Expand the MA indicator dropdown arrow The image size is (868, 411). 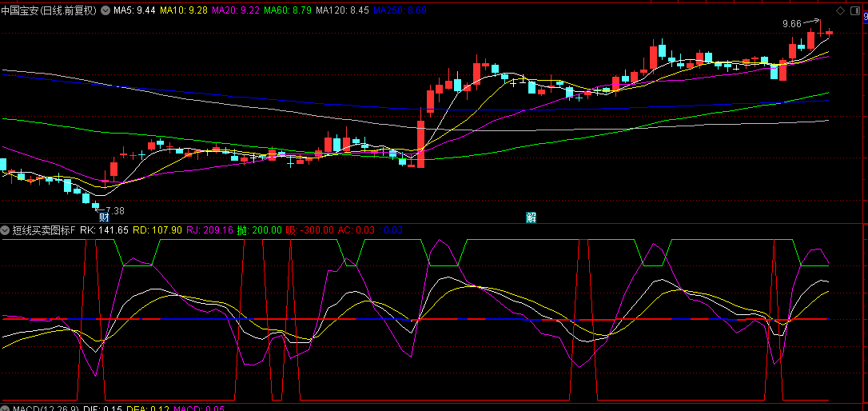pos(106,10)
